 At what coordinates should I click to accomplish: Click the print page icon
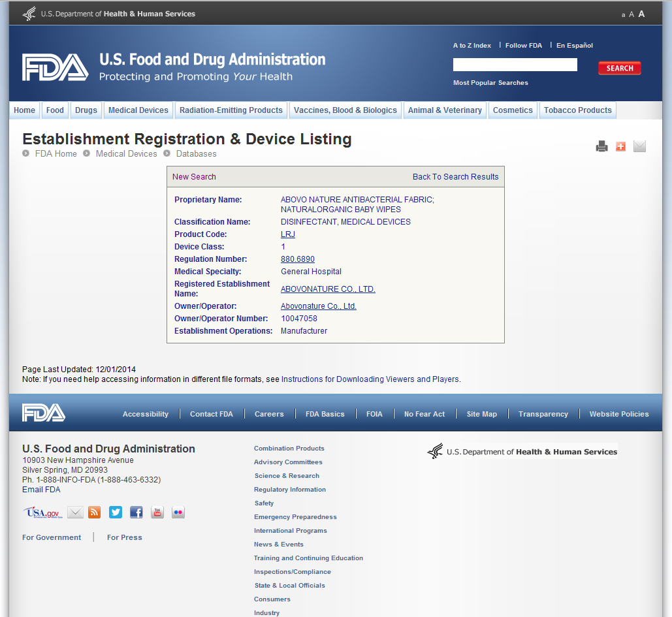click(x=601, y=147)
